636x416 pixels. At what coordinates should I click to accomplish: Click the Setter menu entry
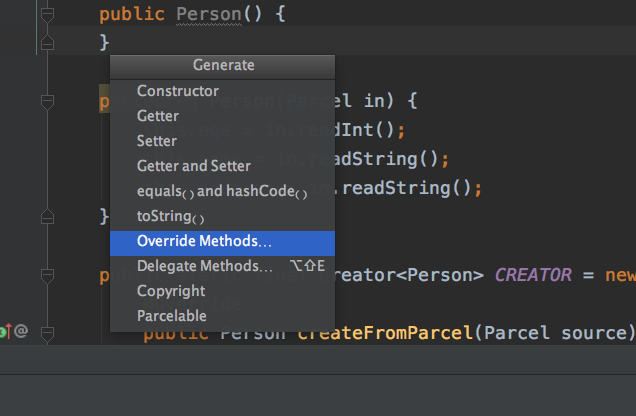(x=157, y=141)
